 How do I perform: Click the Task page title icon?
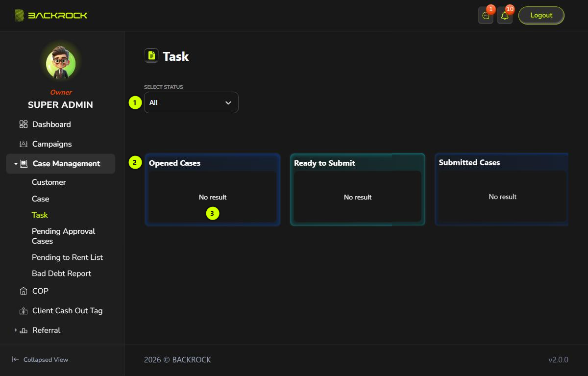151,56
